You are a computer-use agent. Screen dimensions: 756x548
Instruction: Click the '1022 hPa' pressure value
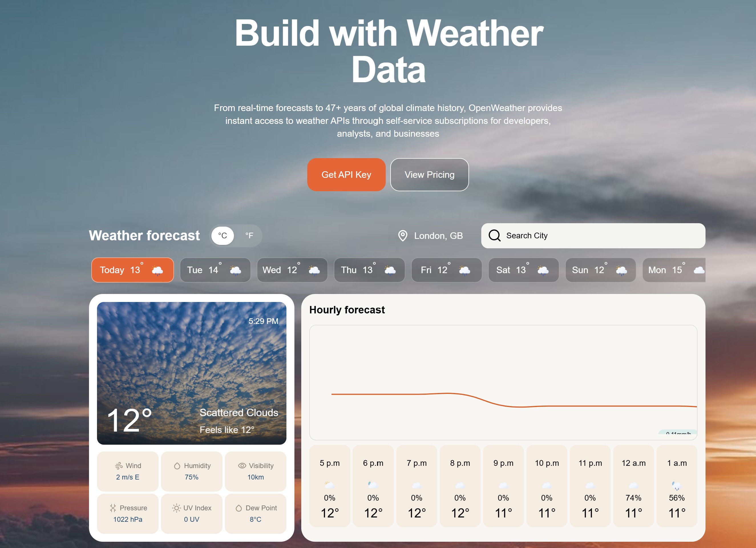click(128, 519)
